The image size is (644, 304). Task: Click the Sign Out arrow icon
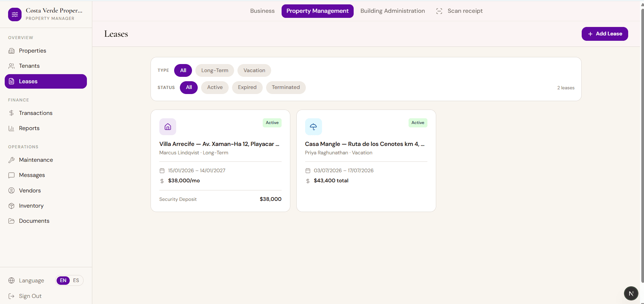(11, 296)
